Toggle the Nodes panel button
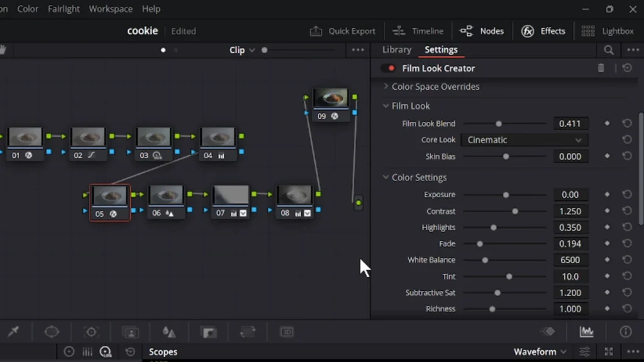The image size is (644, 362). coord(482,31)
